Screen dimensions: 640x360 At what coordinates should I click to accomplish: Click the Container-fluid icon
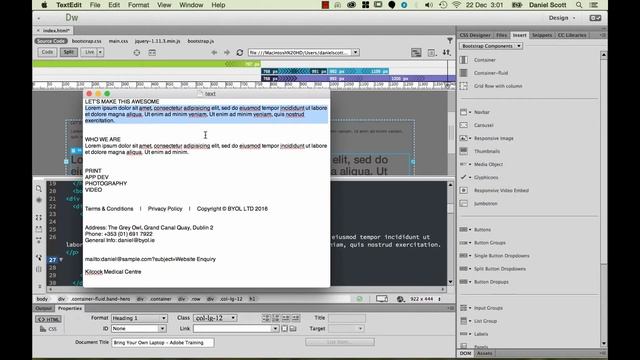(x=464, y=73)
